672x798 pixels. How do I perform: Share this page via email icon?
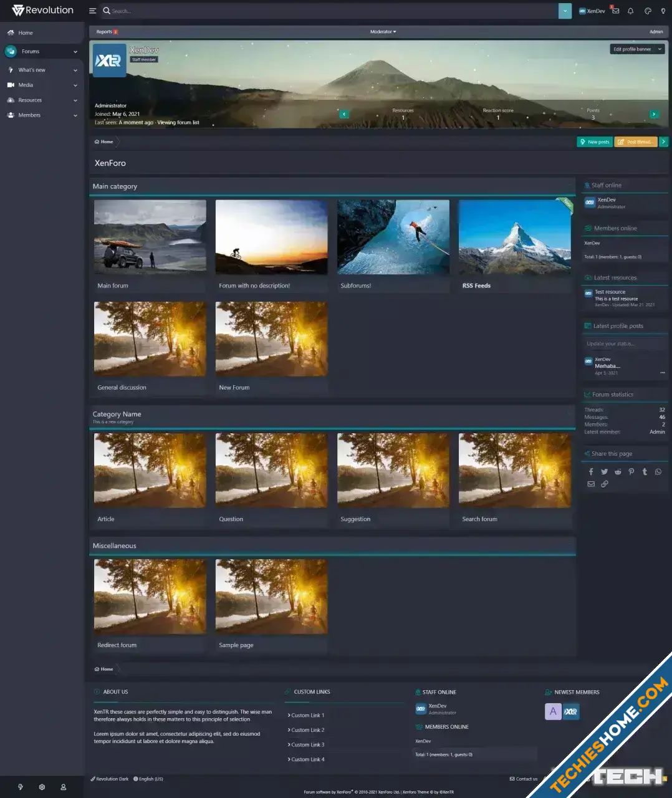[x=591, y=484]
